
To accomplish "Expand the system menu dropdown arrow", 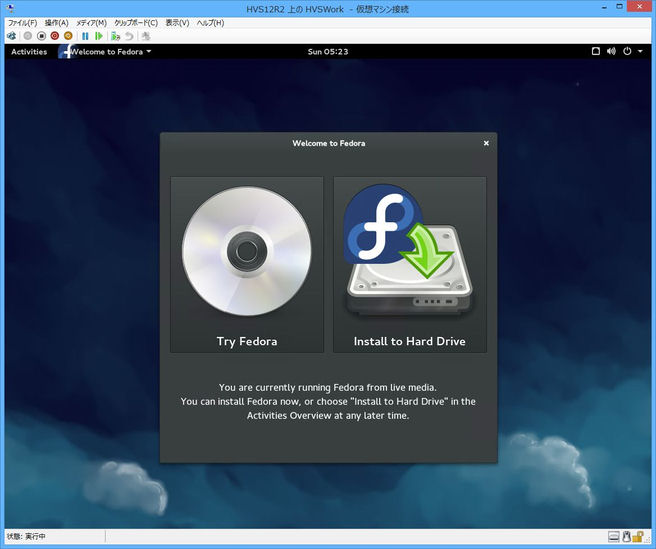I will point(640,51).
